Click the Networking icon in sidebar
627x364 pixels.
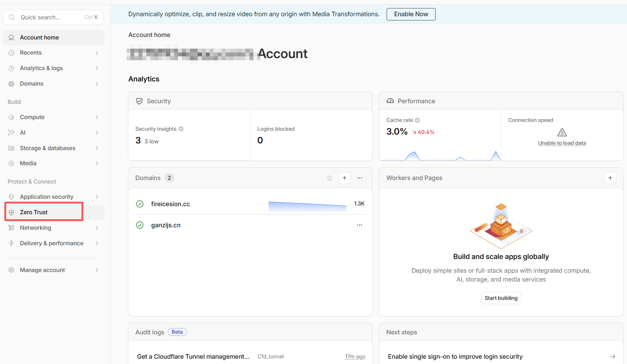11,228
